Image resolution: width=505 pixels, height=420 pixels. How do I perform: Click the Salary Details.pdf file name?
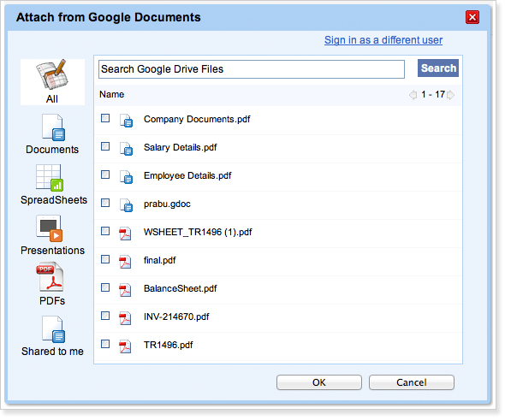click(180, 147)
